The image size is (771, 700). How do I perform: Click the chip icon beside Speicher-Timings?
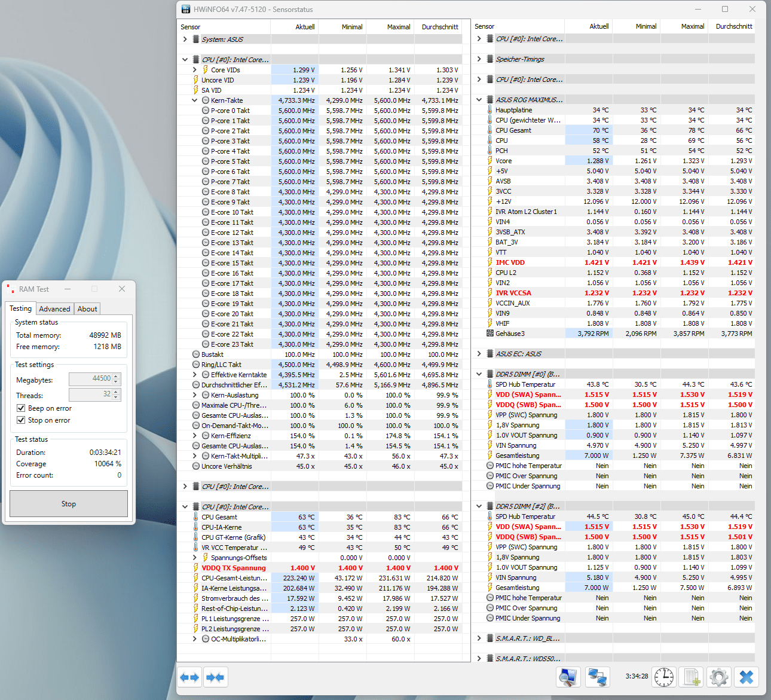click(x=490, y=59)
